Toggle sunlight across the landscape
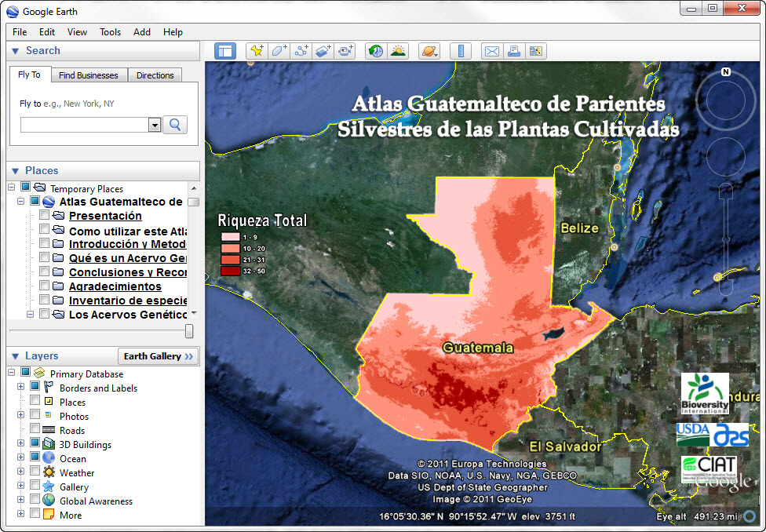The width and height of the screenshot is (766, 532). (x=398, y=51)
